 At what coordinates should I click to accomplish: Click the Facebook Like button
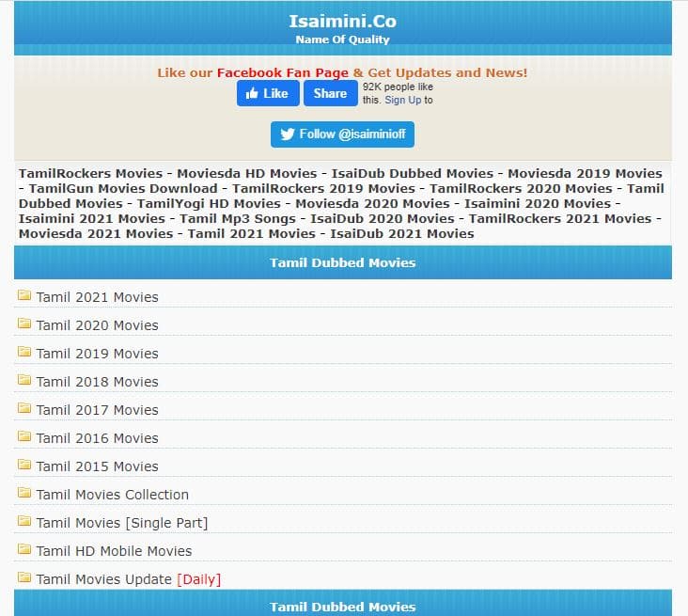[x=268, y=93]
